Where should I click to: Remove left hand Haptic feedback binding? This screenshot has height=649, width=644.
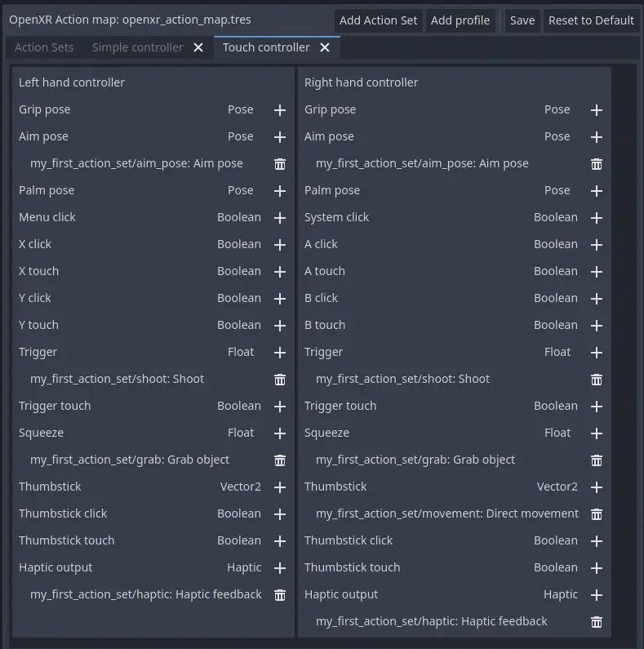(280, 595)
